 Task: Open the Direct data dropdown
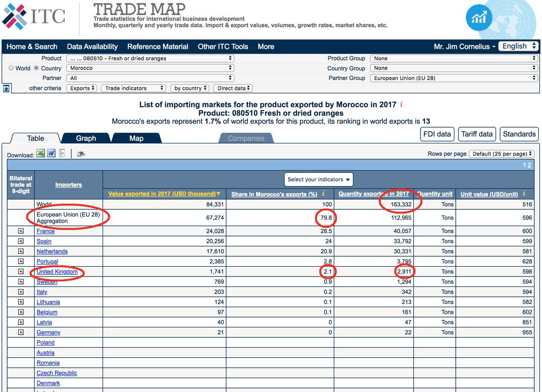click(x=232, y=88)
